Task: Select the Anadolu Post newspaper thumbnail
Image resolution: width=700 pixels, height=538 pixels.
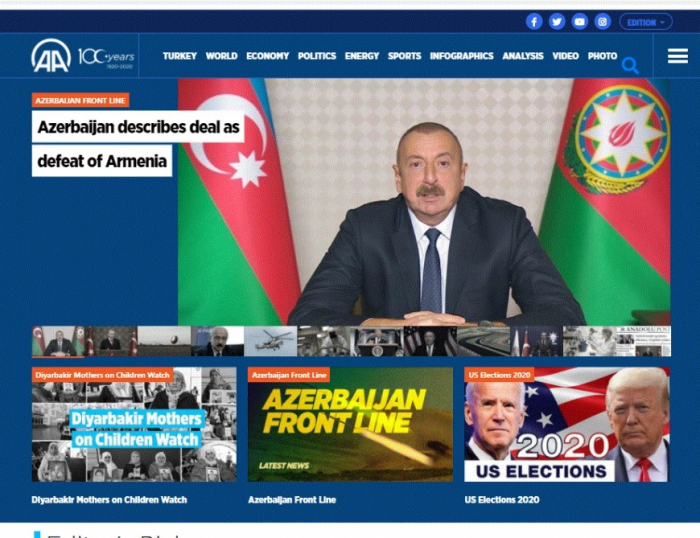Action: [643, 342]
